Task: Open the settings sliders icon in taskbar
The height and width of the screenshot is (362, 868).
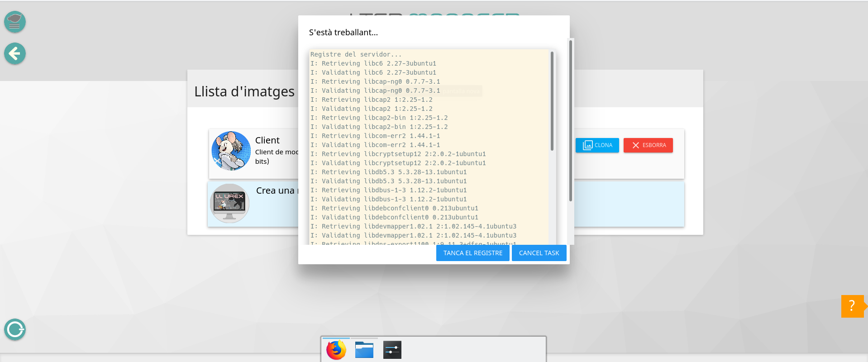Action: click(392, 350)
